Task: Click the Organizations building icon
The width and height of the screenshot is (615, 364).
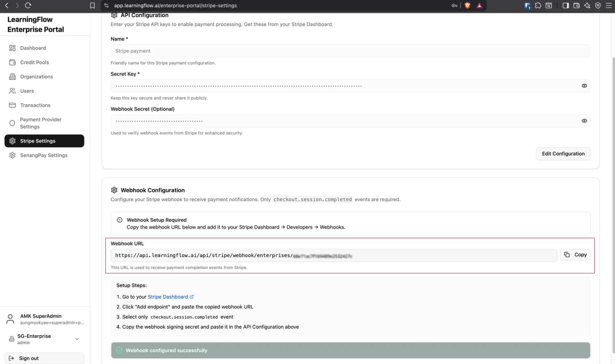Action: [x=12, y=77]
